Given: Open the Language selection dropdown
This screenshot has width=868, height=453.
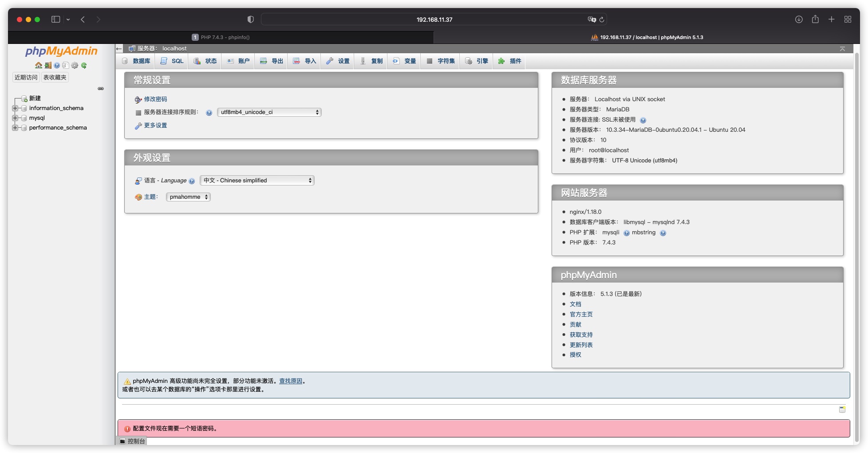Looking at the screenshot, I should click(257, 180).
